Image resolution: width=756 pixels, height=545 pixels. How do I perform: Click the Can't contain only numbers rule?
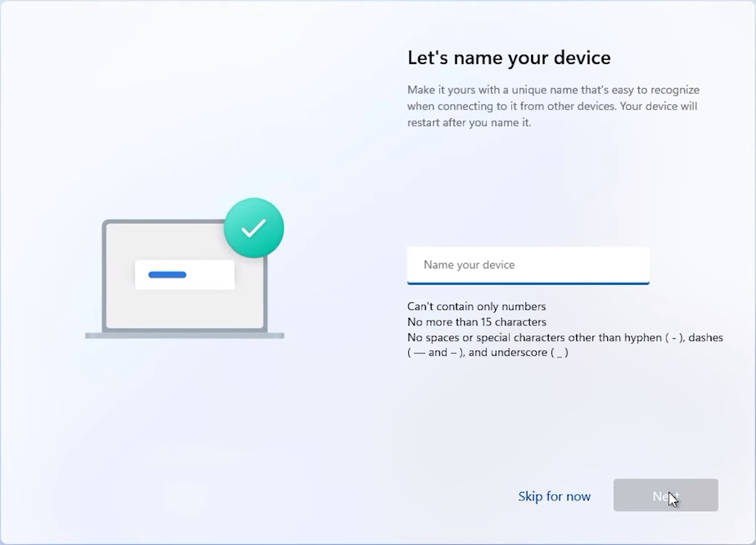click(476, 307)
